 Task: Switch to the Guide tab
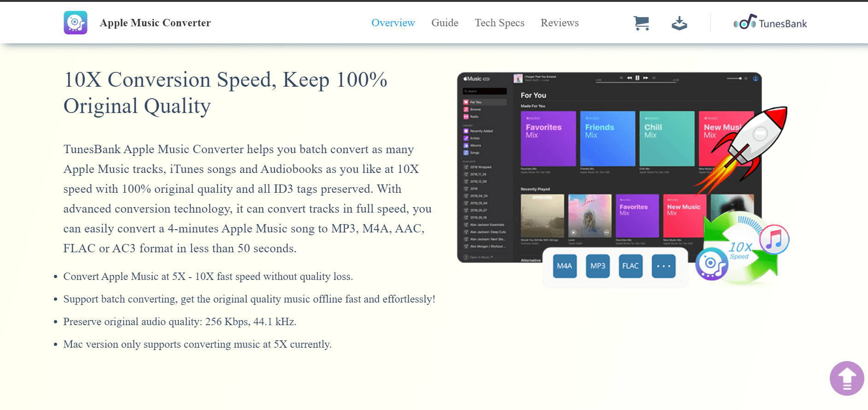[x=445, y=23]
